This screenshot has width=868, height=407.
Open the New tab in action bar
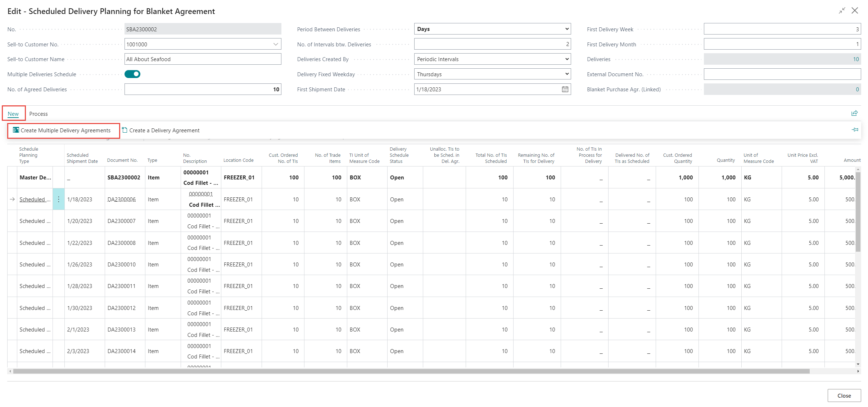pos(13,114)
